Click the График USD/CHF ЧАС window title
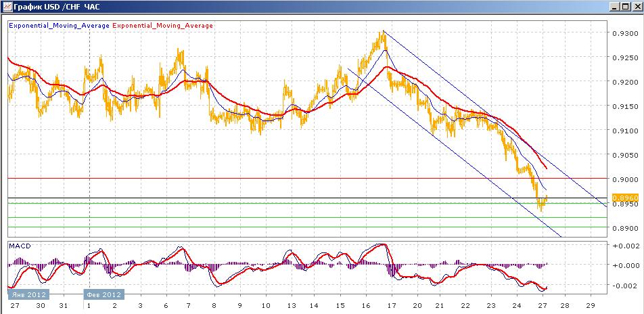 coord(57,7)
